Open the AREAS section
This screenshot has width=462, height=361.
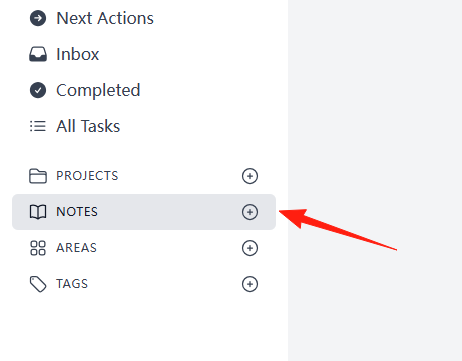(x=76, y=248)
